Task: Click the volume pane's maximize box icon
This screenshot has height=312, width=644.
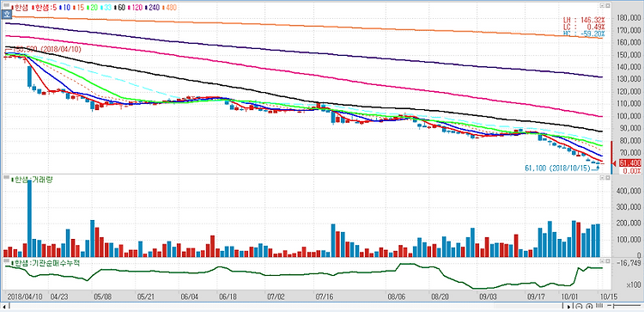Action: [607, 178]
